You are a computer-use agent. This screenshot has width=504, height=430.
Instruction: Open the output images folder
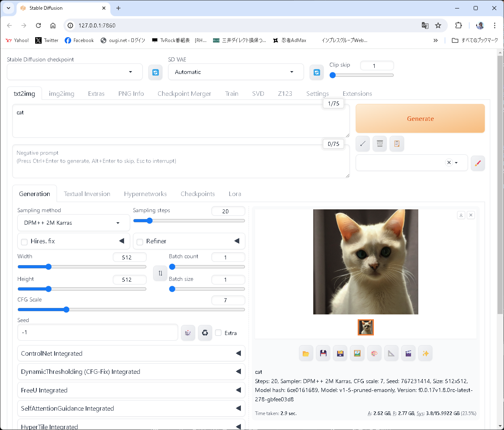(x=306, y=353)
